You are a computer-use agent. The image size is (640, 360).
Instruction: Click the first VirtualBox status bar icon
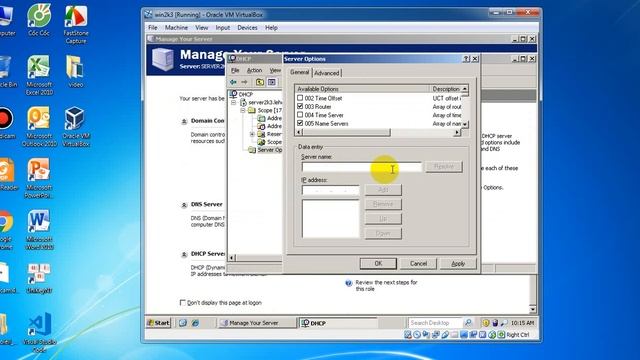pos(408,335)
